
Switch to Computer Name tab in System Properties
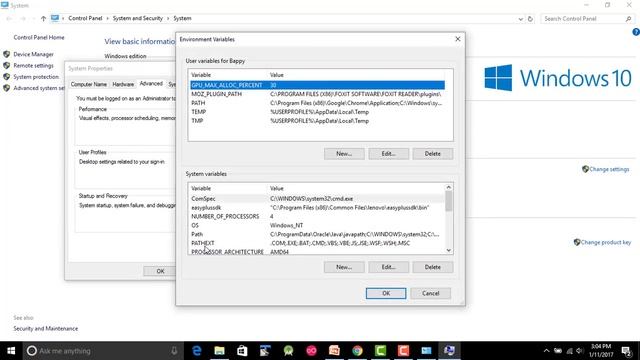(89, 84)
